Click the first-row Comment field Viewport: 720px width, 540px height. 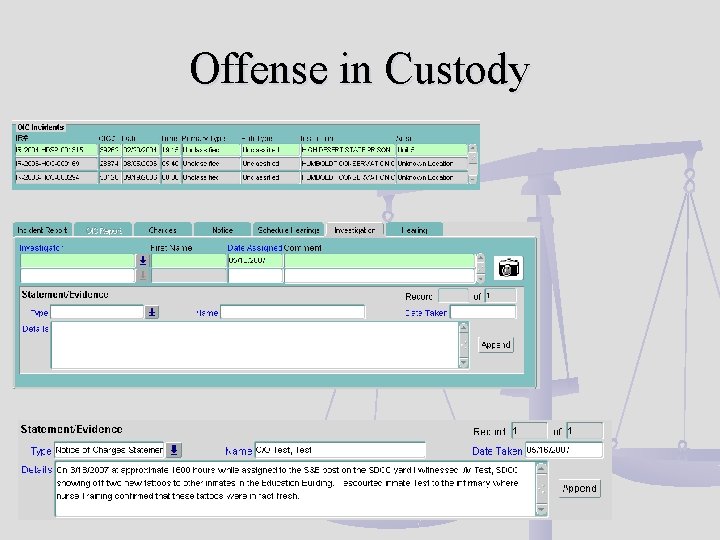tap(379, 260)
